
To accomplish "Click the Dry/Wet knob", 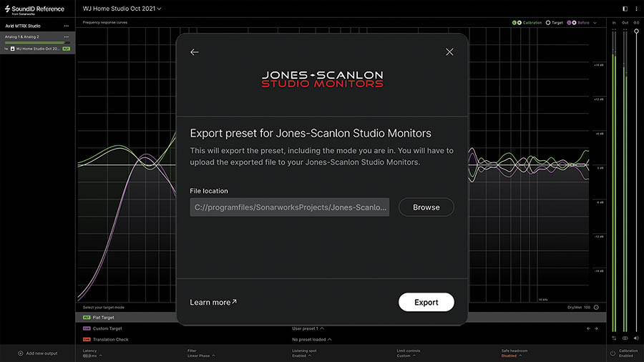I will coord(596,307).
